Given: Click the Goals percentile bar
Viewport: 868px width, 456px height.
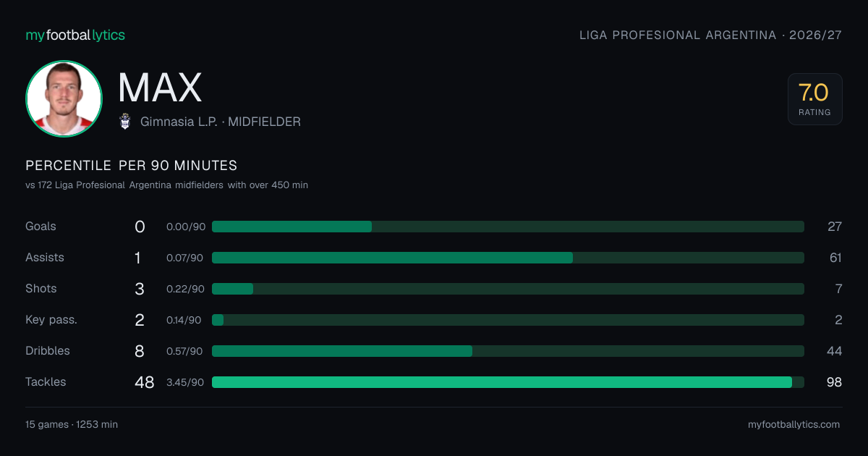Looking at the screenshot, I should [508, 227].
